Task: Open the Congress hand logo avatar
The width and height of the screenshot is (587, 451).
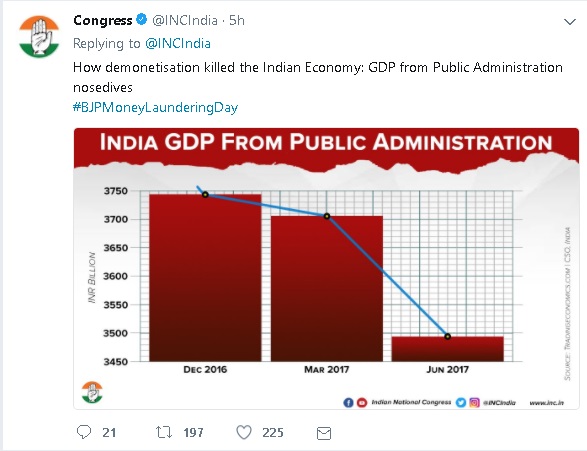Action: (39, 36)
